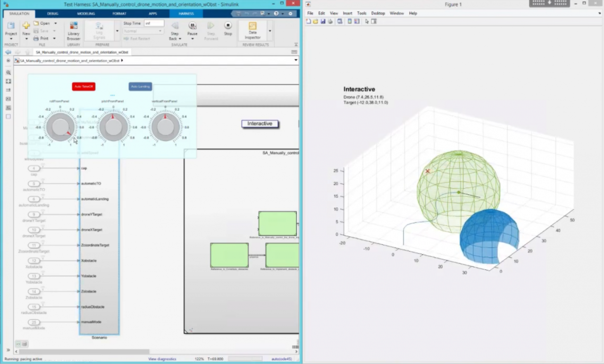The width and height of the screenshot is (604, 364).
Task: Click the Scenario block's manualMode port label
Action: point(91,322)
